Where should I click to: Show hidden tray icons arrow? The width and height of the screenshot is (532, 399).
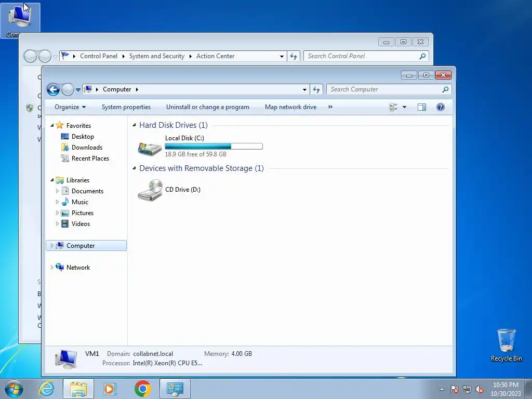point(442,389)
